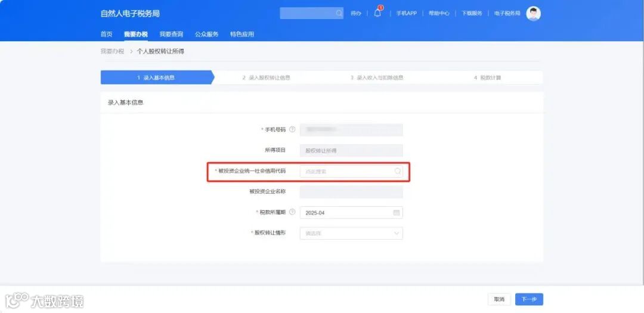The width and height of the screenshot is (644, 313).
Task: Click the search magnifier in header search box
Action: tap(339, 13)
